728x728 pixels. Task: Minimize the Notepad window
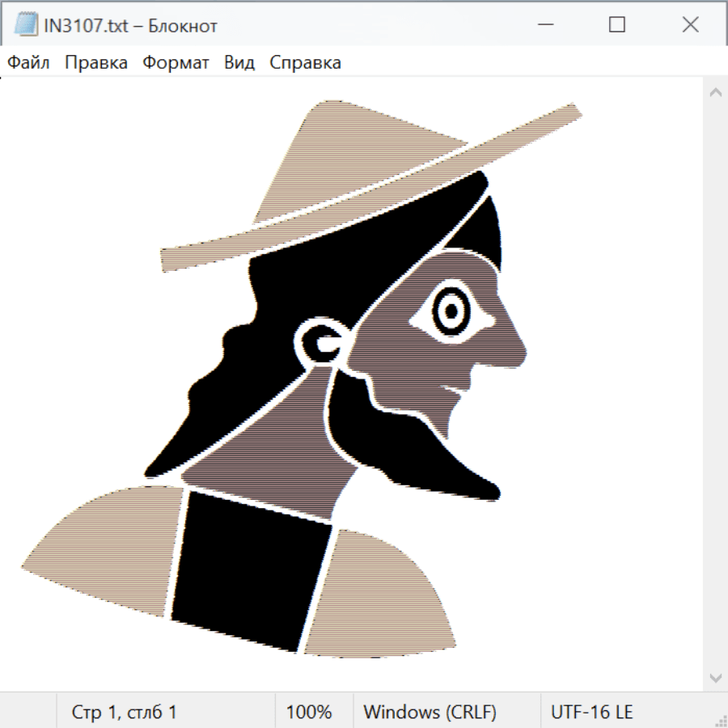544,25
